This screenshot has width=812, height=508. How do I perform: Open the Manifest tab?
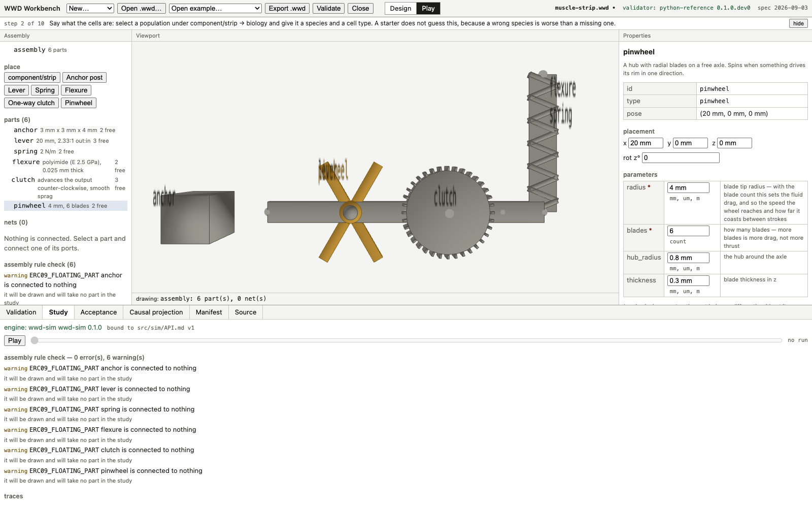click(x=209, y=312)
